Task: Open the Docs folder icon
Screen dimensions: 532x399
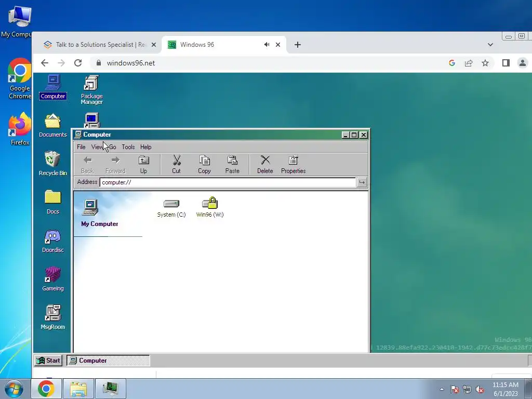Action: coord(52,202)
